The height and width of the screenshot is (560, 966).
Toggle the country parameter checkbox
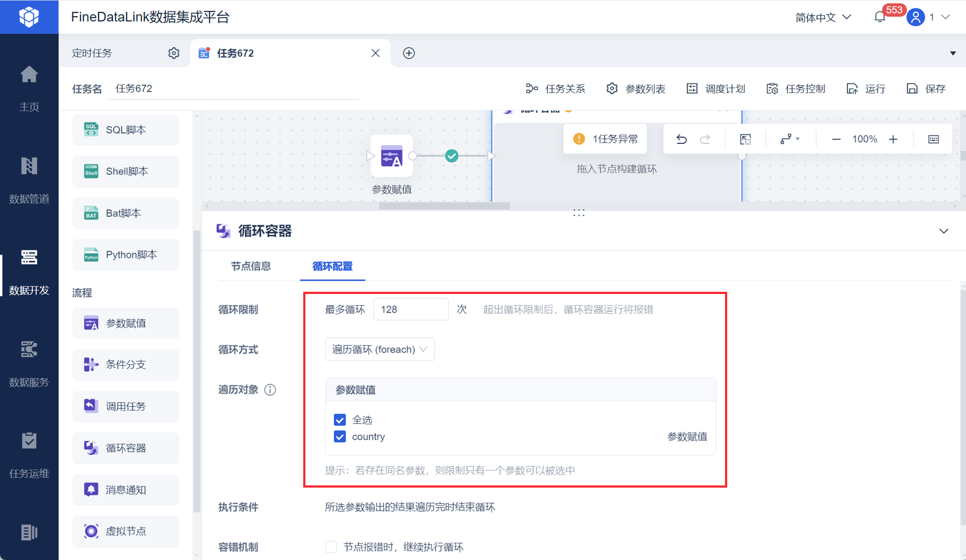(x=340, y=437)
